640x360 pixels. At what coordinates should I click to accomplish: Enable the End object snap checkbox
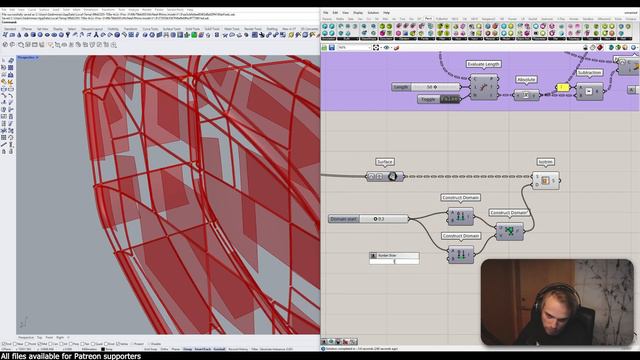[5, 344]
